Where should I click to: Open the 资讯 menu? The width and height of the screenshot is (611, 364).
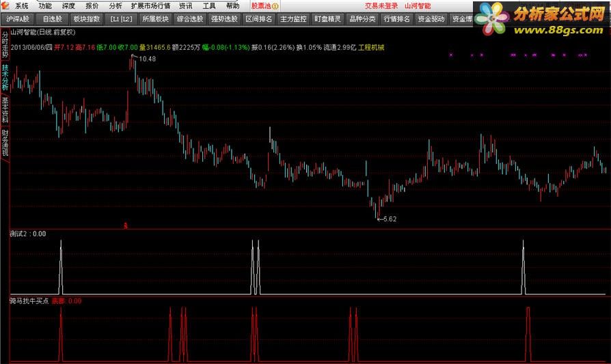[x=186, y=6]
